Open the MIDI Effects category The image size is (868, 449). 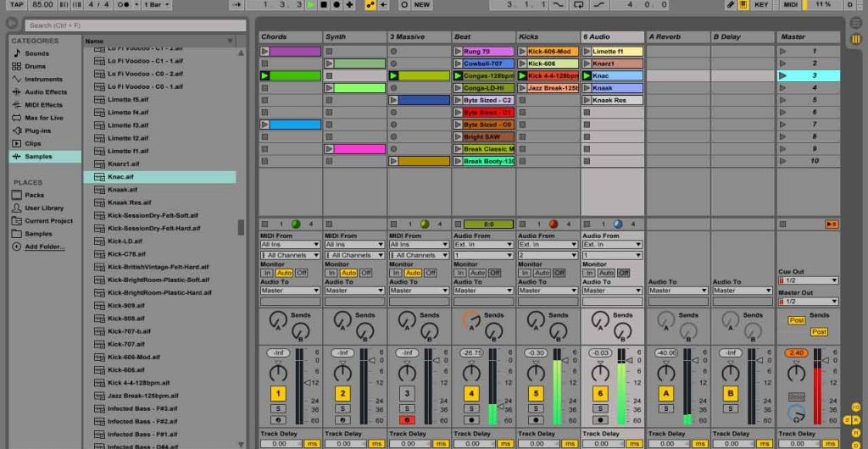[x=43, y=105]
